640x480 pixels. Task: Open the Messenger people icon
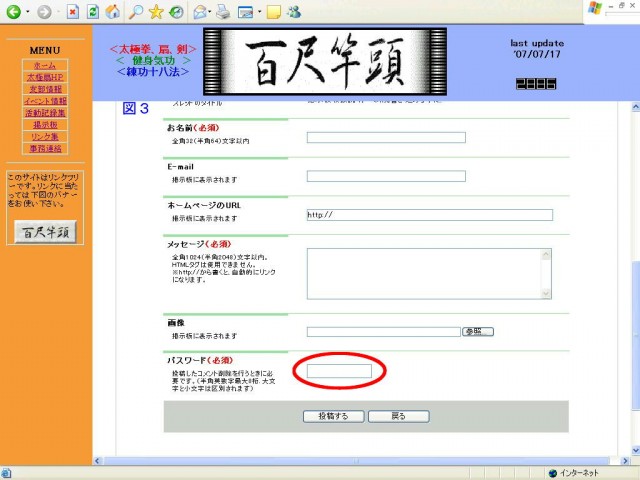(x=292, y=13)
